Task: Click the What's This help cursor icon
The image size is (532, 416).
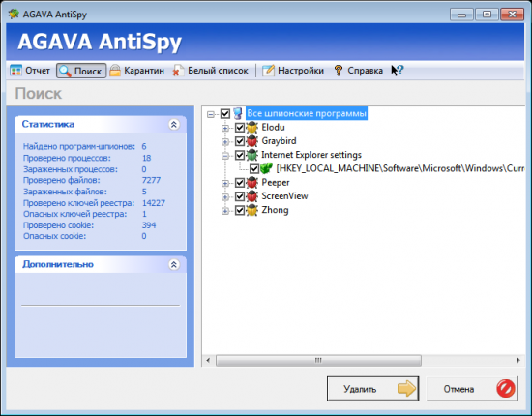Action: point(397,71)
